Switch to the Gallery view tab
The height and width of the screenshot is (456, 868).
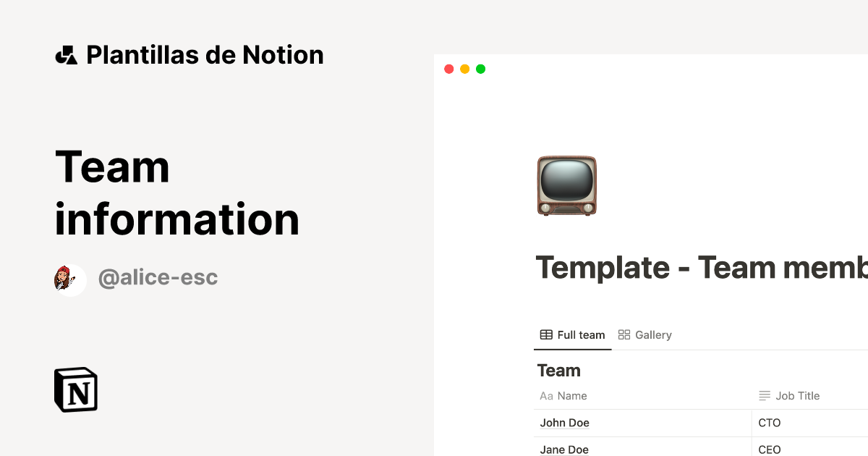click(652, 334)
